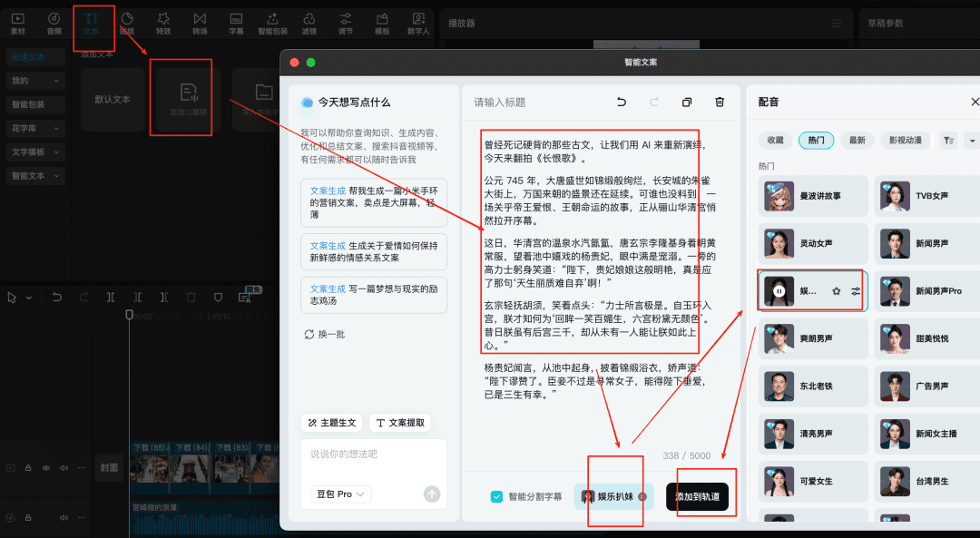The width and height of the screenshot is (980, 538).
Task: Open voice adjustment settings for the selected voice
Action: [x=855, y=291]
